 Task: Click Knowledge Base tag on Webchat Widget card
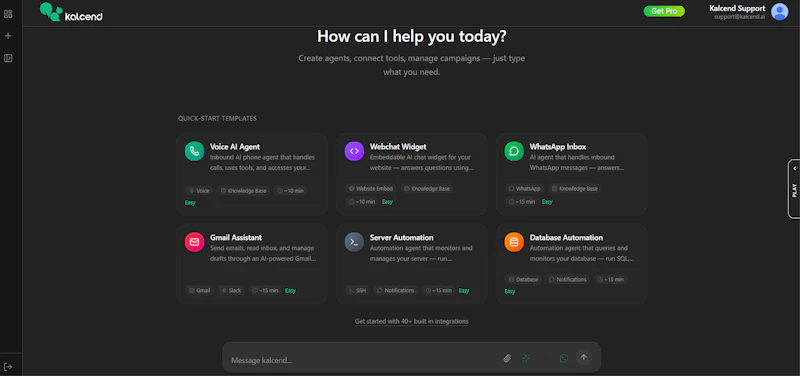(427, 189)
